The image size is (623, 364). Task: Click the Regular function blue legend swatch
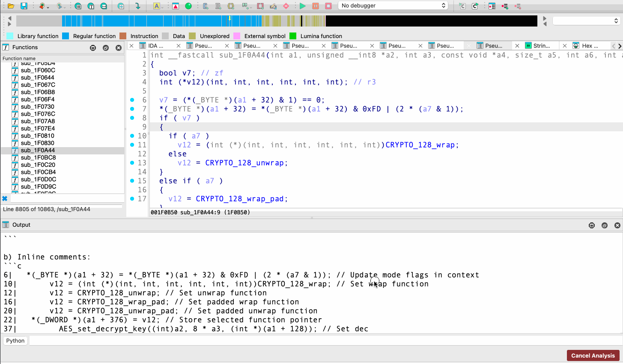pos(66,36)
